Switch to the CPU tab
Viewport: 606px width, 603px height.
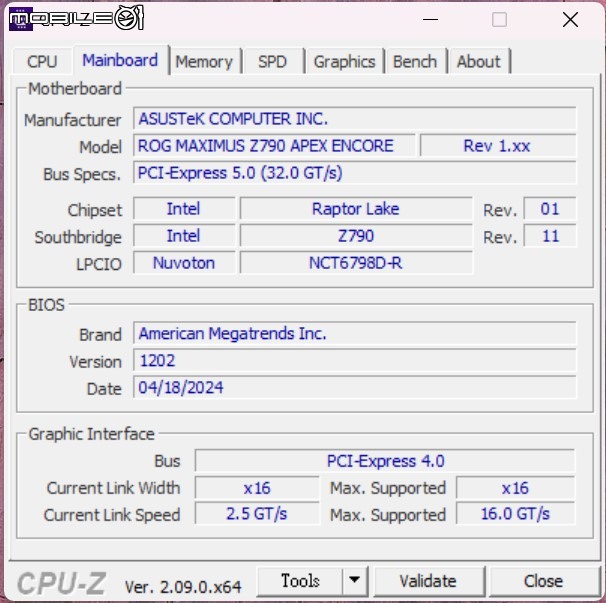(42, 61)
